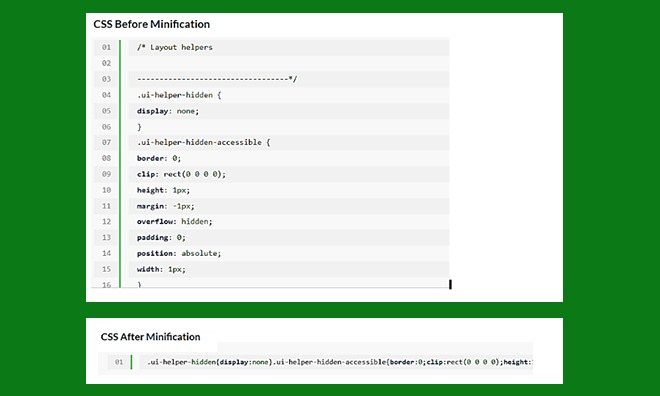Click the minified CSS code line
The height and width of the screenshot is (396, 660).
point(340,362)
